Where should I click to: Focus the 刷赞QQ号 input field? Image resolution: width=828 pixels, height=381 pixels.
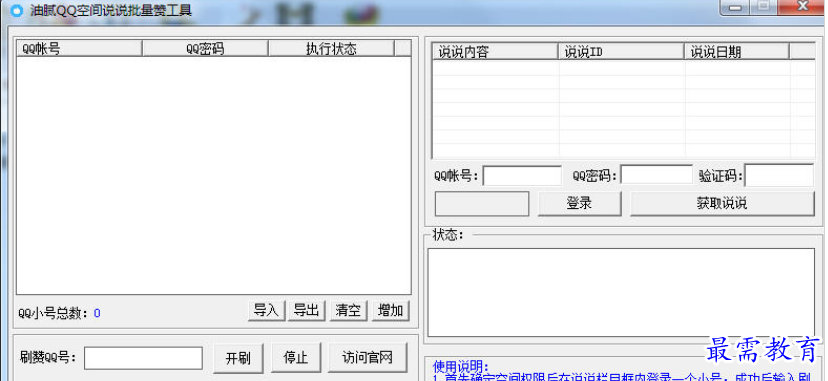click(x=143, y=358)
